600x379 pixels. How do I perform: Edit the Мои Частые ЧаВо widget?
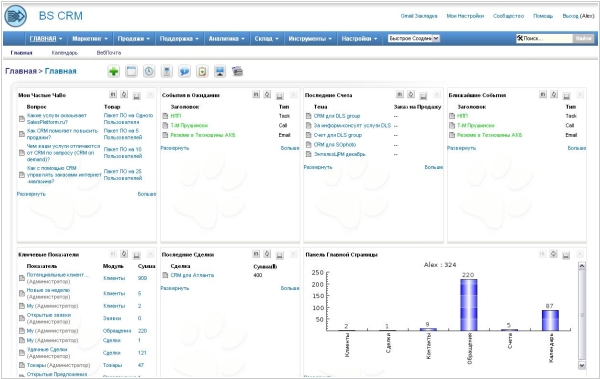(x=113, y=94)
